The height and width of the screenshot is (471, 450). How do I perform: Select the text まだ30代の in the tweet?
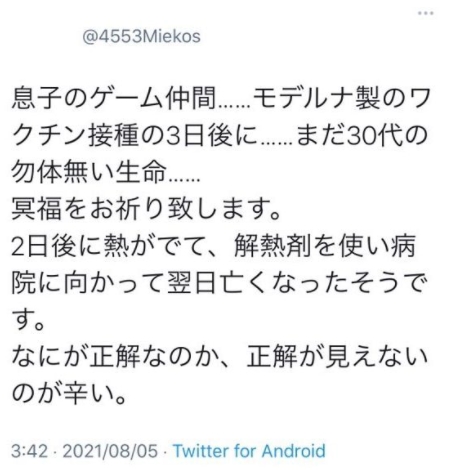click(362, 136)
